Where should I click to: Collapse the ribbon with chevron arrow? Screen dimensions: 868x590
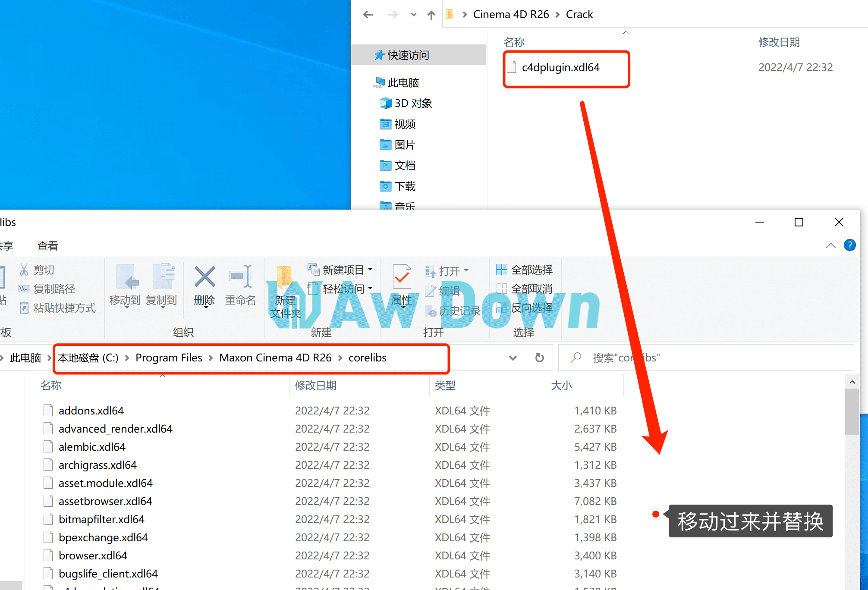[830, 245]
